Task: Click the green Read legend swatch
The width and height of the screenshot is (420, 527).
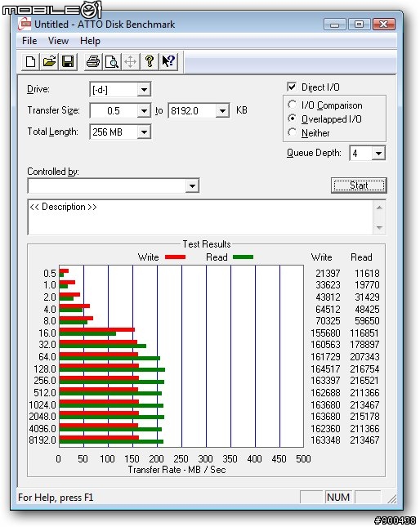Action: pyautogui.click(x=243, y=257)
